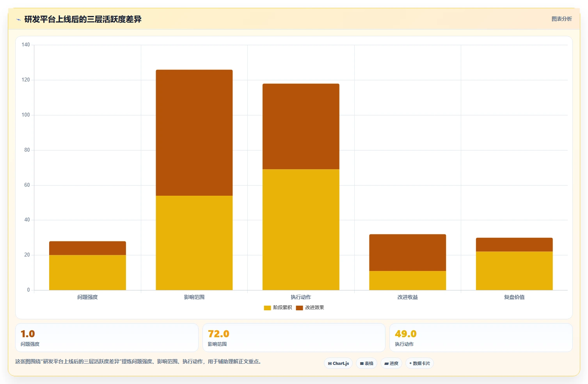Click the brown 改进效果 bar for 执行动作
The height and width of the screenshot is (384, 588).
click(x=301, y=126)
